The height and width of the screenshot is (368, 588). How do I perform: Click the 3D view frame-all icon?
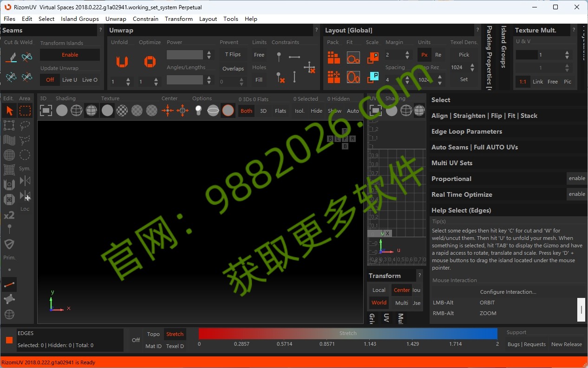click(x=46, y=110)
